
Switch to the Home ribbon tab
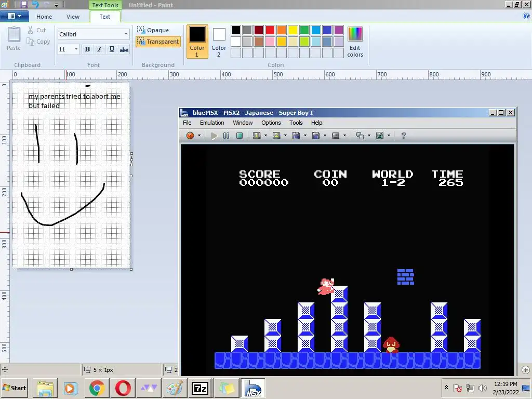pos(44,17)
